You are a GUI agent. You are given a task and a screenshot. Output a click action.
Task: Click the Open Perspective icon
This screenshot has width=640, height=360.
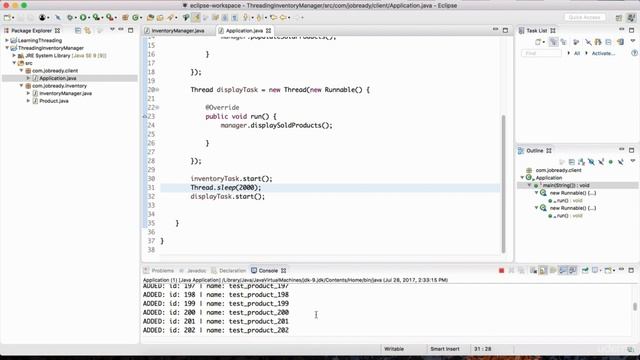coord(619,18)
